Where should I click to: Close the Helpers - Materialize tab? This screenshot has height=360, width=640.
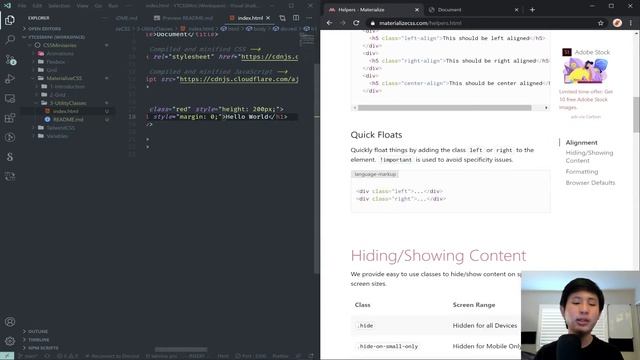click(x=417, y=9)
